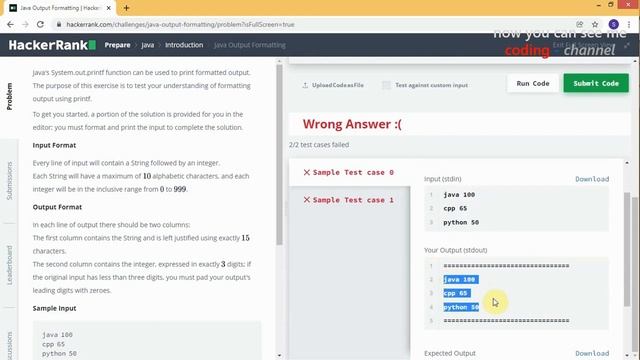Select the Submissions side tab
The image size is (640, 360).
click(x=9, y=180)
